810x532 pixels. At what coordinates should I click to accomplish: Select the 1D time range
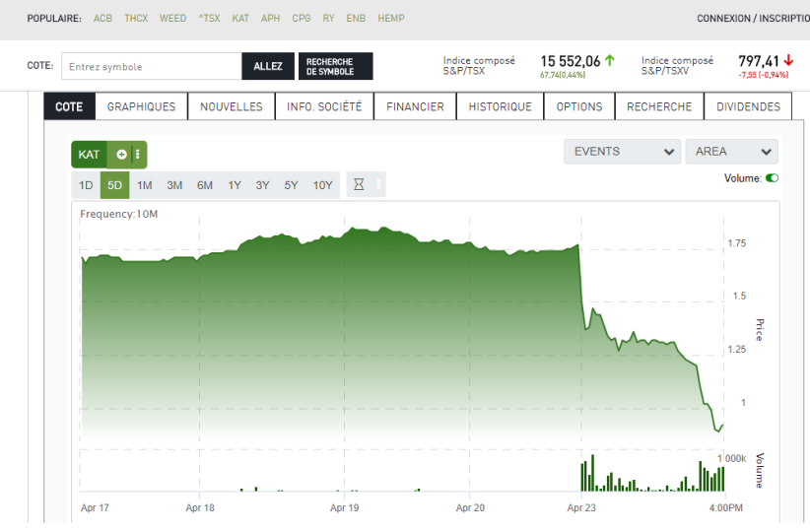pos(86,185)
